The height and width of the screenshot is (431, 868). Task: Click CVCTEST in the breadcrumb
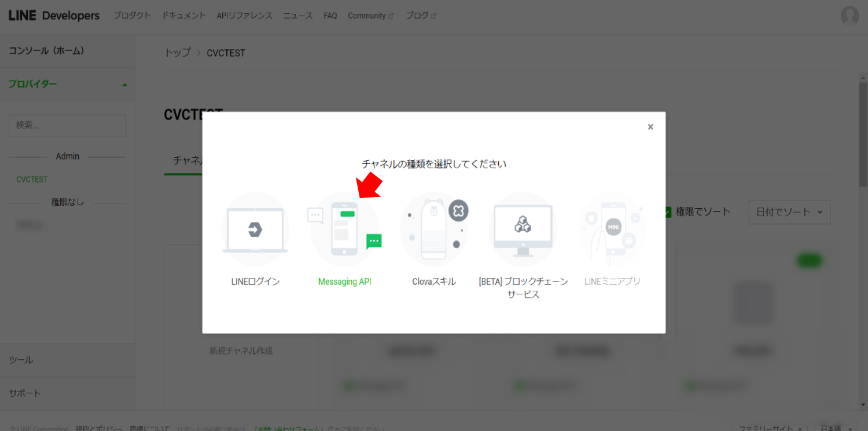[226, 53]
